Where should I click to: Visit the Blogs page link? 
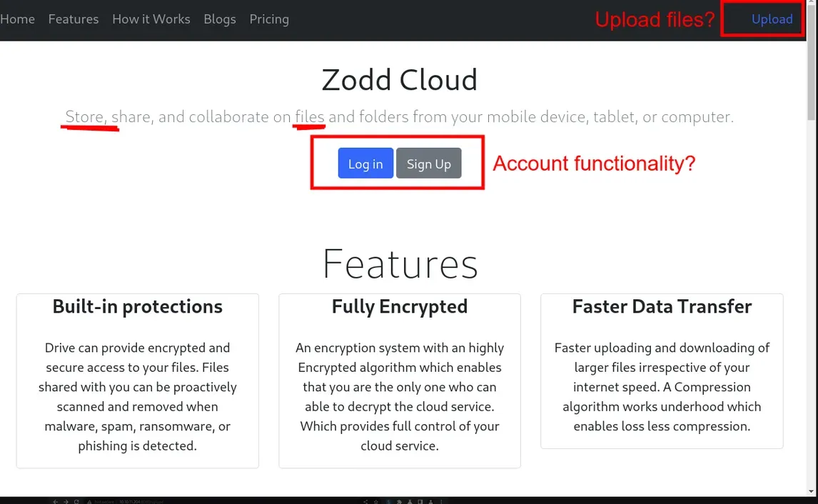tap(220, 19)
